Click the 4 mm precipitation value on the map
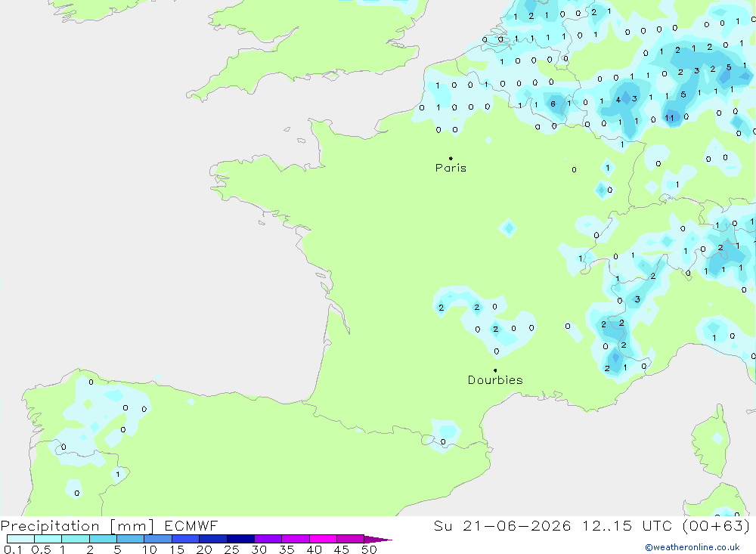 click(x=618, y=101)
